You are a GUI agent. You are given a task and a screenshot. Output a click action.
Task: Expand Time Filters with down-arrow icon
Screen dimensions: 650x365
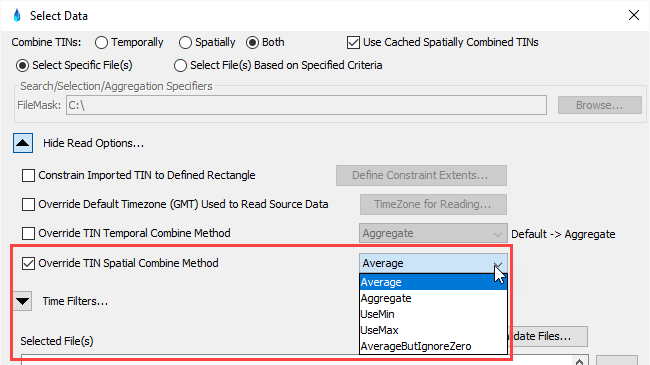(x=23, y=301)
